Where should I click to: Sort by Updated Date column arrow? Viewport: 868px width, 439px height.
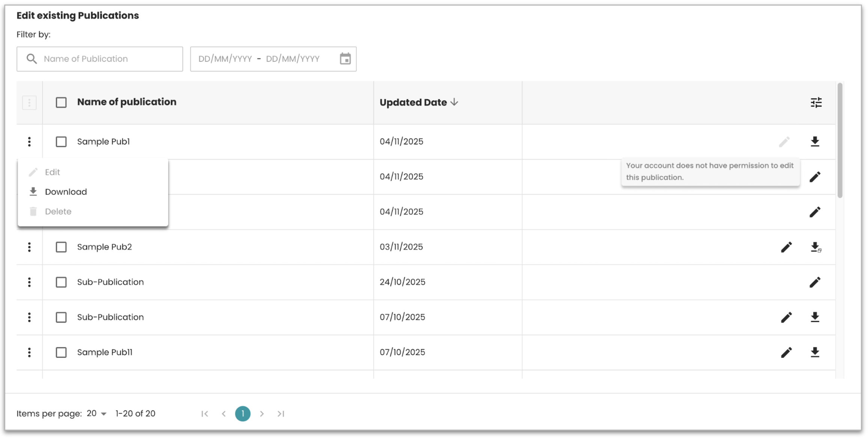coord(454,102)
